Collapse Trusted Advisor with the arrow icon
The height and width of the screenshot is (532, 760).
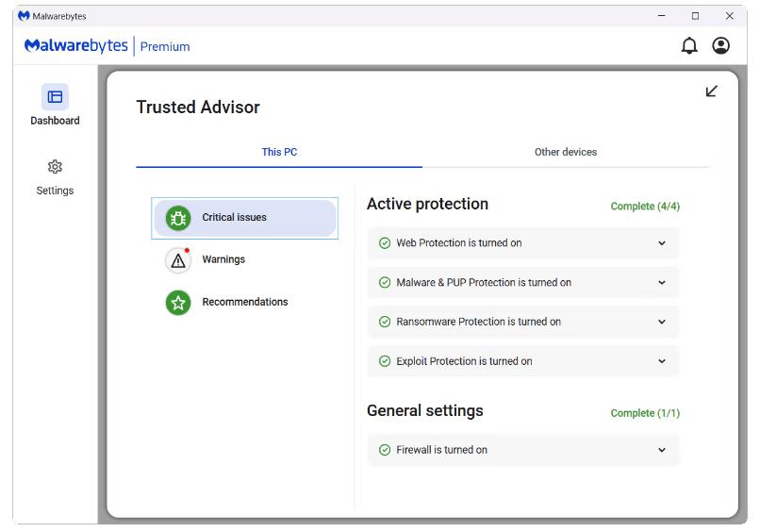(x=712, y=91)
